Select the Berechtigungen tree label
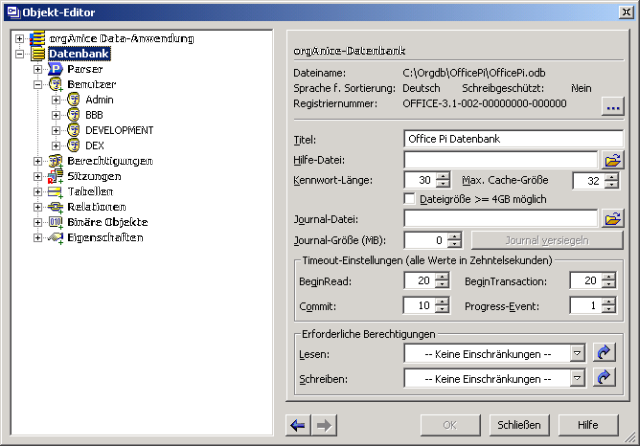This screenshot has width=640, height=446. tap(110, 161)
